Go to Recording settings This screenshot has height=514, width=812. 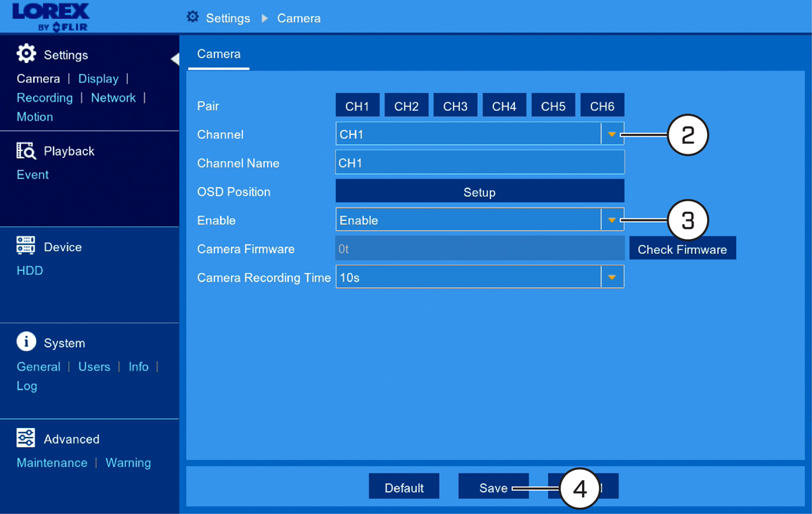tap(45, 98)
